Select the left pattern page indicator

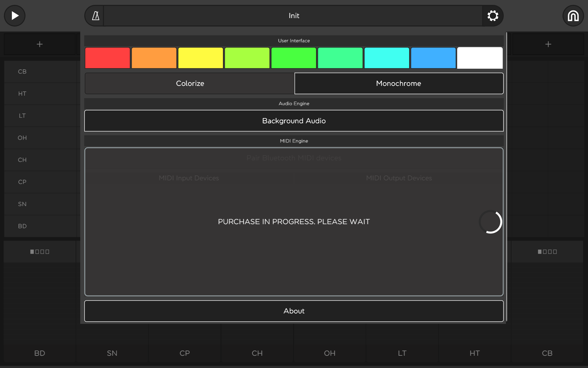click(x=40, y=252)
